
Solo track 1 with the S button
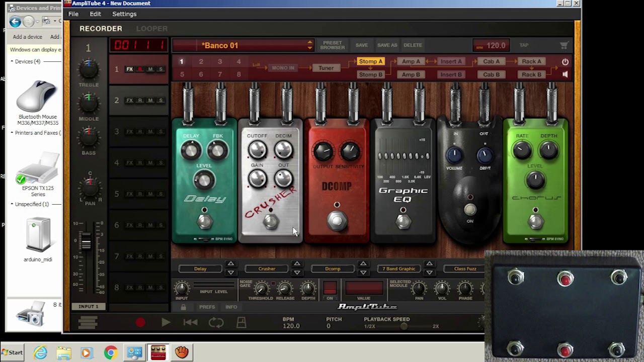[x=160, y=69]
